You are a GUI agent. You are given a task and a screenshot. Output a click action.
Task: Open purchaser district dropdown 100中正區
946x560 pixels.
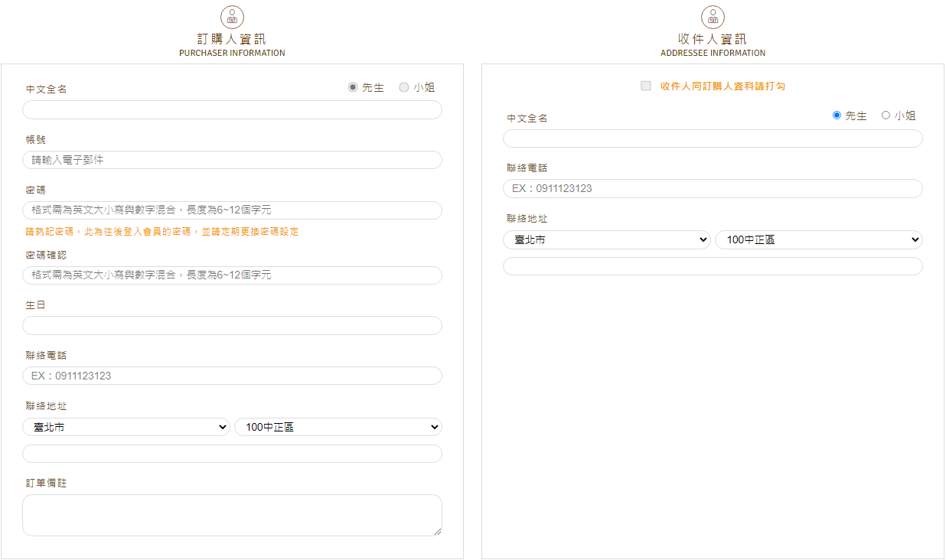(x=338, y=427)
